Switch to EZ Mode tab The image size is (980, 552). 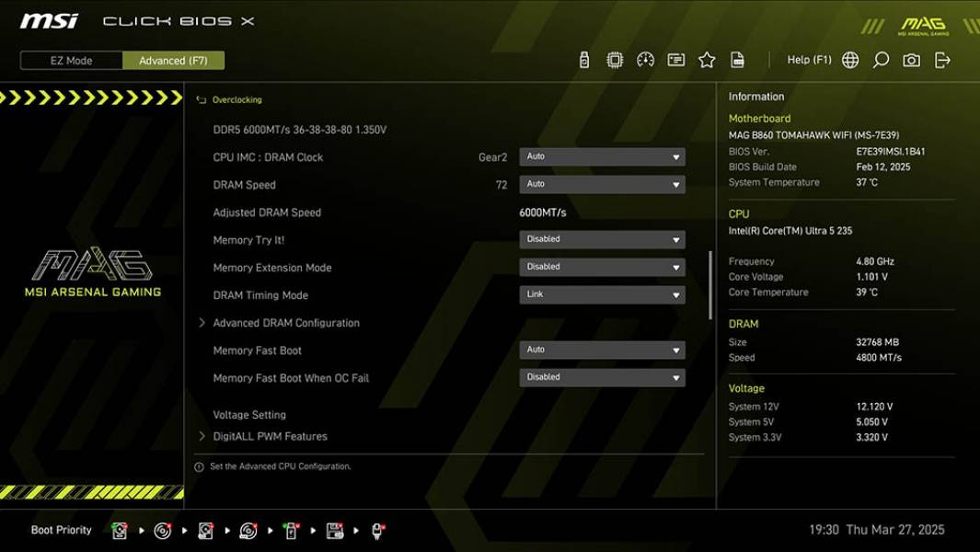point(71,61)
